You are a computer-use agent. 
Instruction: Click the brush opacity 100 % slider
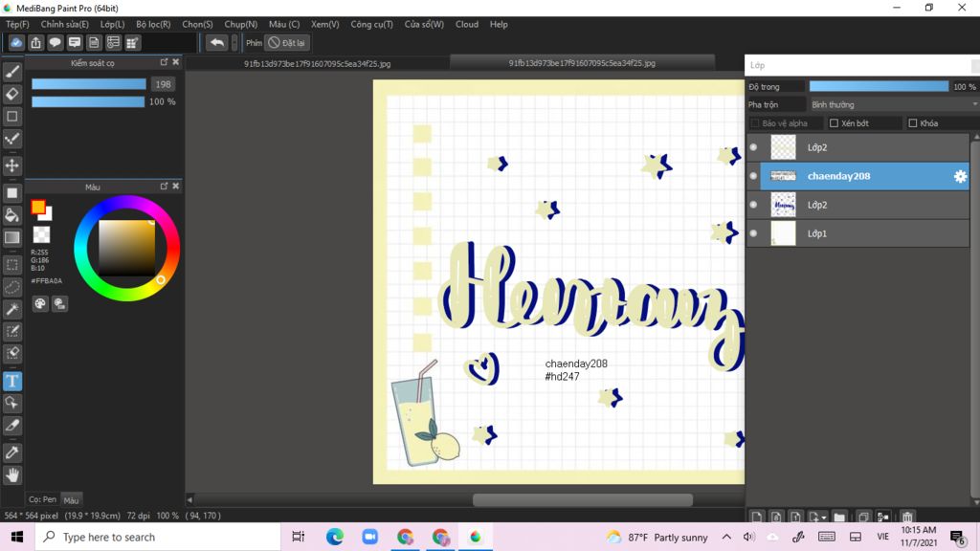[x=88, y=101]
